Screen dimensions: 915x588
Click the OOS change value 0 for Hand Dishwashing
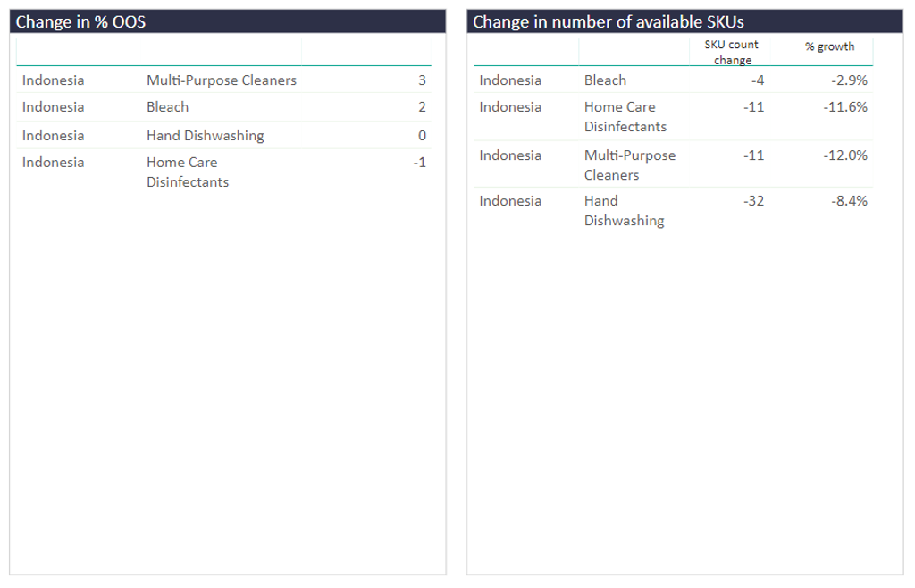422,136
